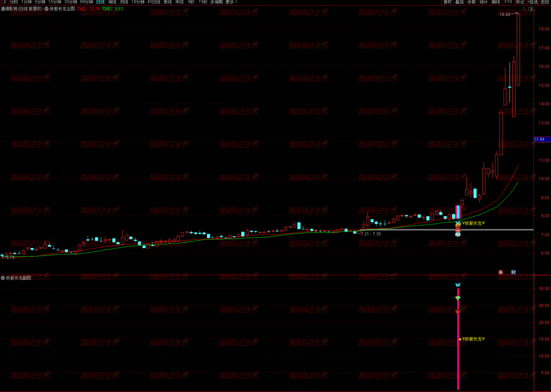
Task: Click 妖股长龙 signal label in sub-chart
Action: coord(473,339)
